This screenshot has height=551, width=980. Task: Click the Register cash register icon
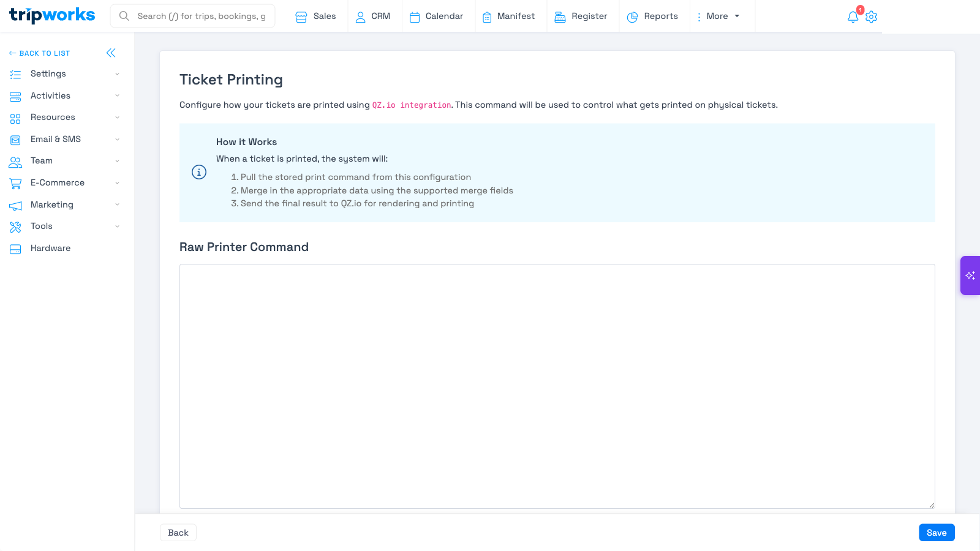[x=560, y=17]
